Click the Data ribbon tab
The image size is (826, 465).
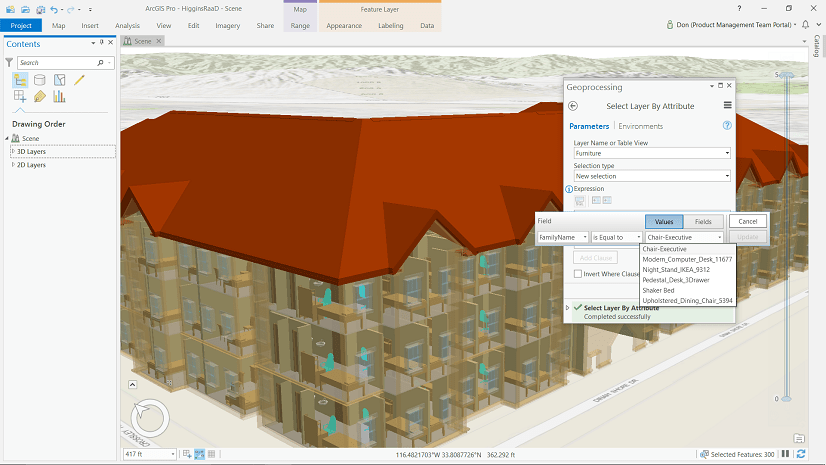(427, 25)
